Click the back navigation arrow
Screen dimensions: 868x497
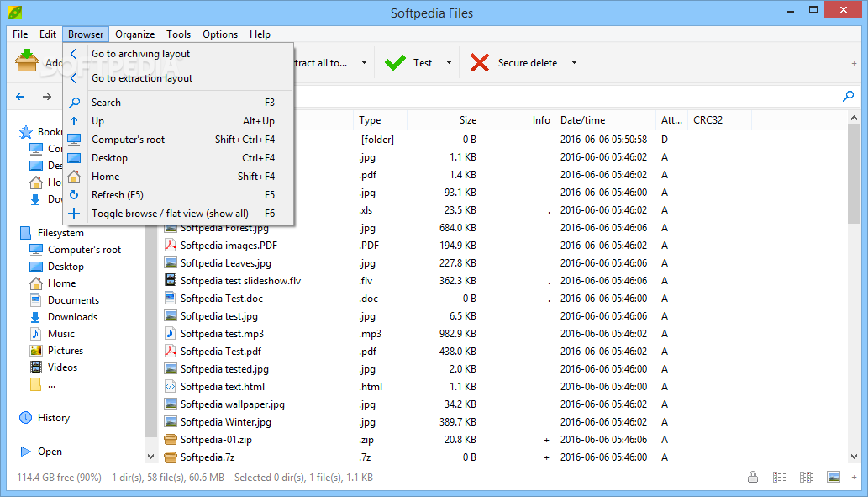pyautogui.click(x=20, y=97)
